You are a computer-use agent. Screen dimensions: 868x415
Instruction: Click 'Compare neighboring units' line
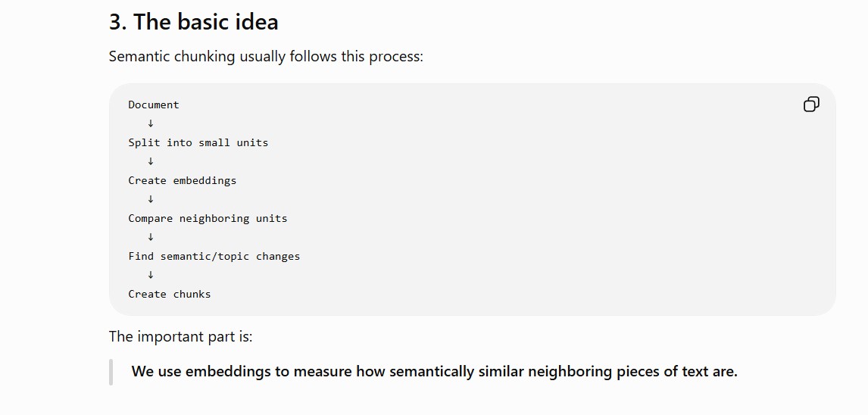tap(208, 218)
